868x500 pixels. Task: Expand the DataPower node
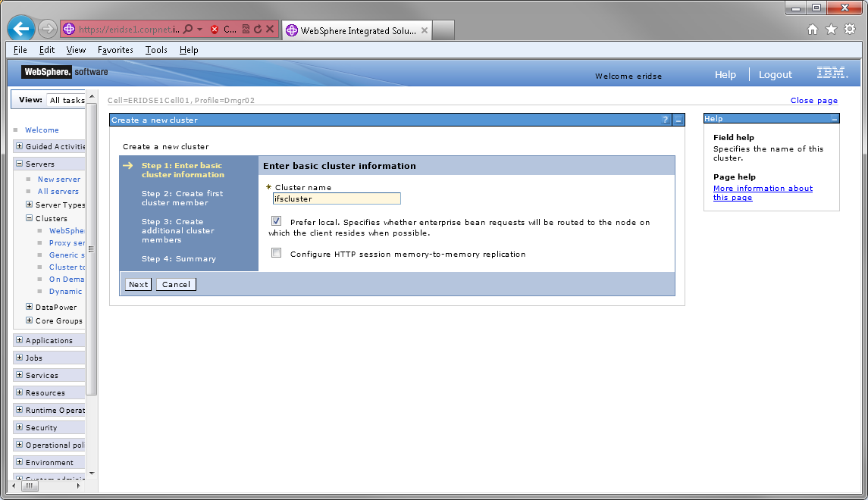tap(30, 307)
